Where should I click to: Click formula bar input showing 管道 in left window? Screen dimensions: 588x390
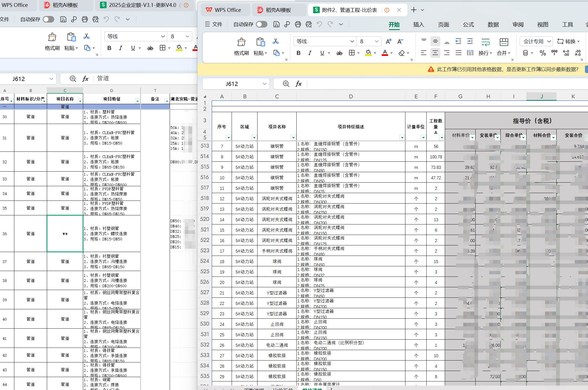(x=146, y=78)
